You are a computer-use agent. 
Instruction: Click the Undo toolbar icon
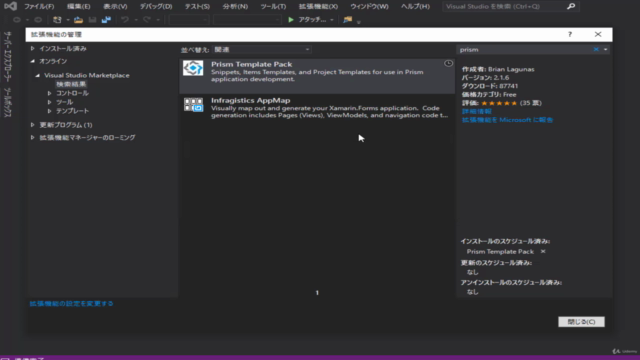tap(125, 20)
